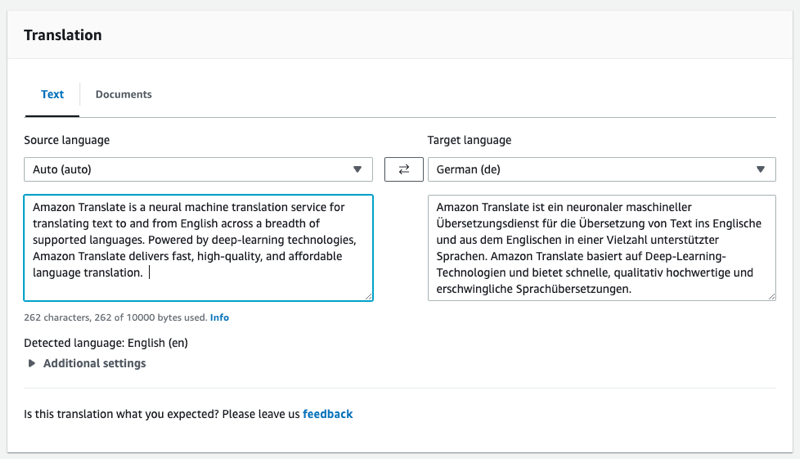Click the Detected language: English (en) text
800x459 pixels.
click(106, 343)
